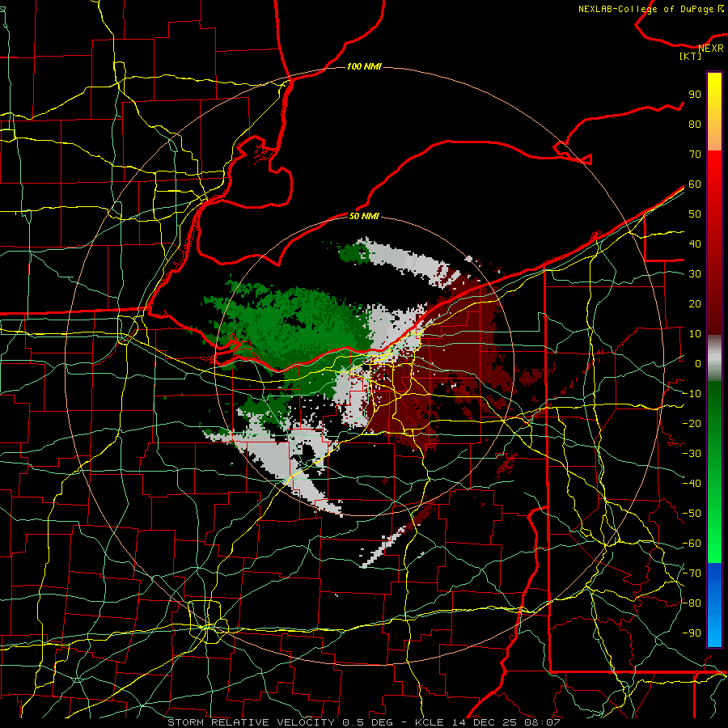The width and height of the screenshot is (728, 728).
Task: Click the -50 knot scale label
Action: tap(692, 513)
